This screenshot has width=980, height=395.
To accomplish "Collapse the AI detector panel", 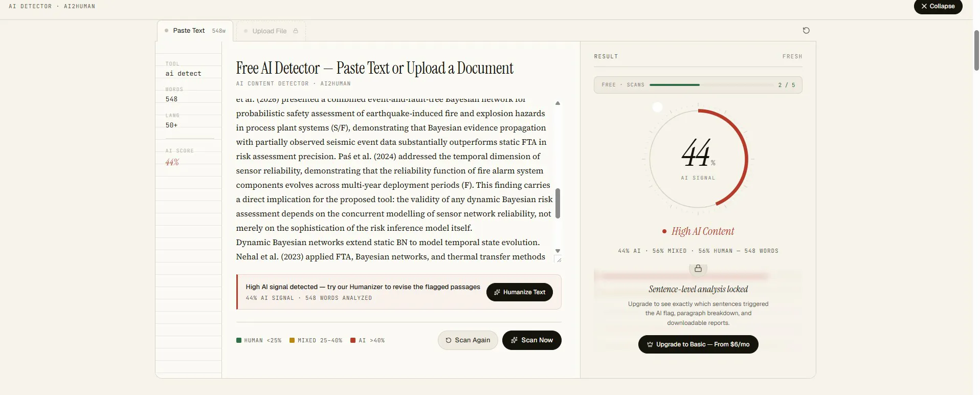I will (938, 7).
